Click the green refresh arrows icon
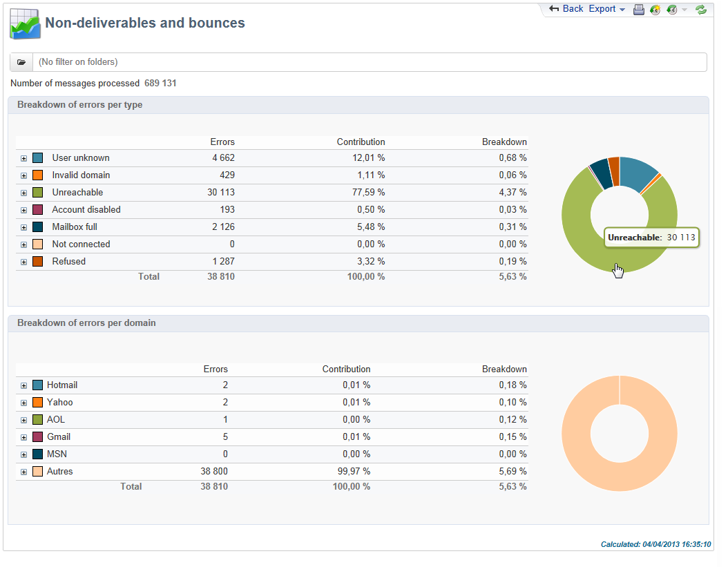728x567 pixels. 701,10
